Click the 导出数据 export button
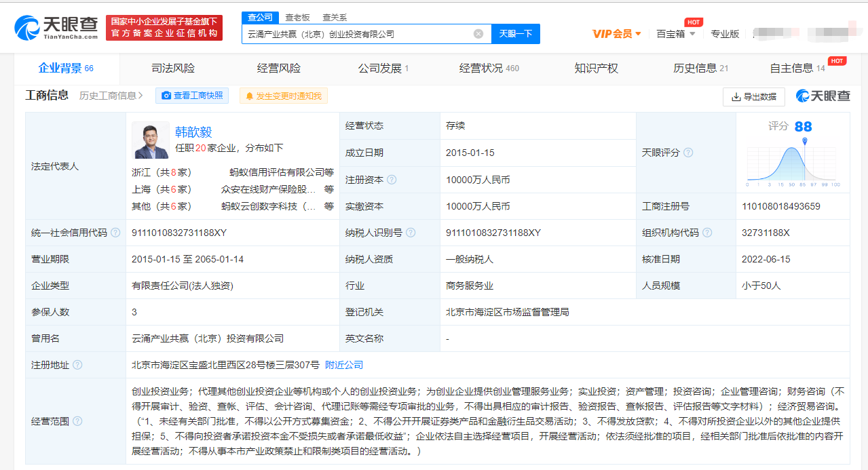The height and width of the screenshot is (470, 868). tap(753, 97)
